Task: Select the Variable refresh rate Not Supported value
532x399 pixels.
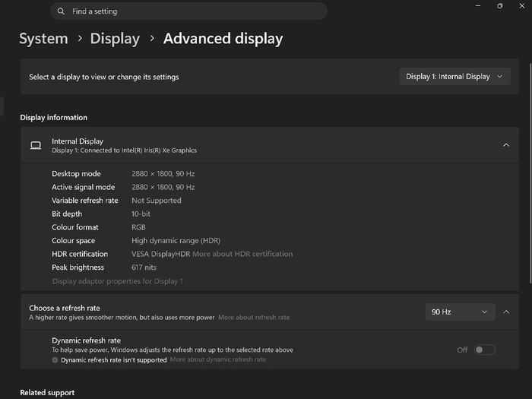Action: tap(157, 201)
